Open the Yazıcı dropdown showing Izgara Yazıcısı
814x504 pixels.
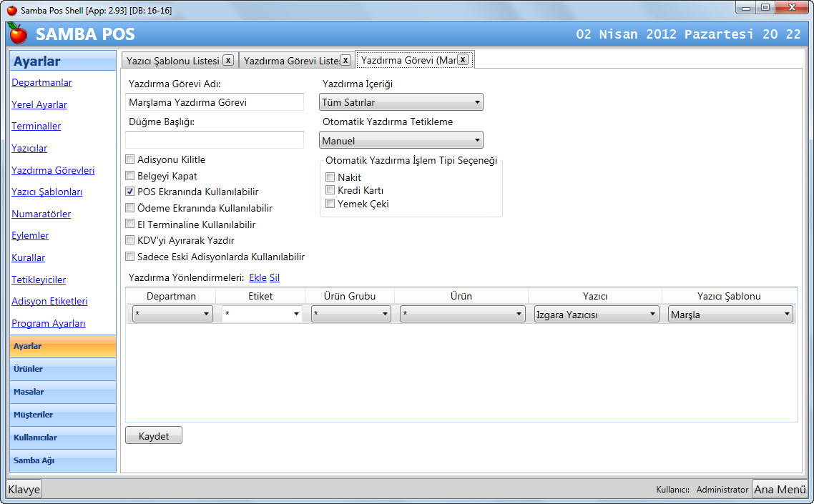(596, 314)
